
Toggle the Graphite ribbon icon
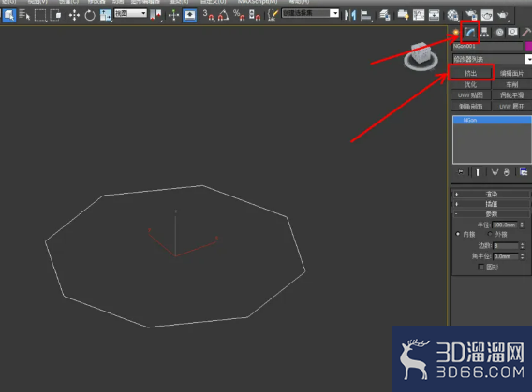pyautogui.click(x=403, y=15)
